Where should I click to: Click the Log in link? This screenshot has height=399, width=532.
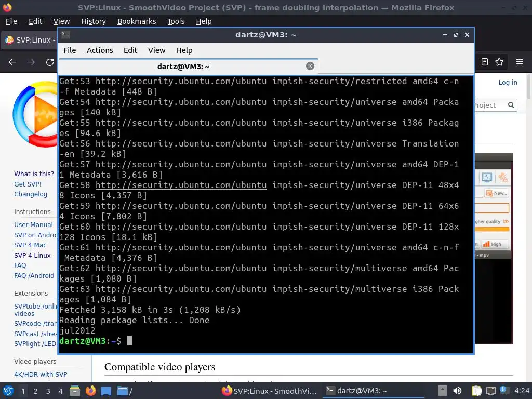click(508, 83)
